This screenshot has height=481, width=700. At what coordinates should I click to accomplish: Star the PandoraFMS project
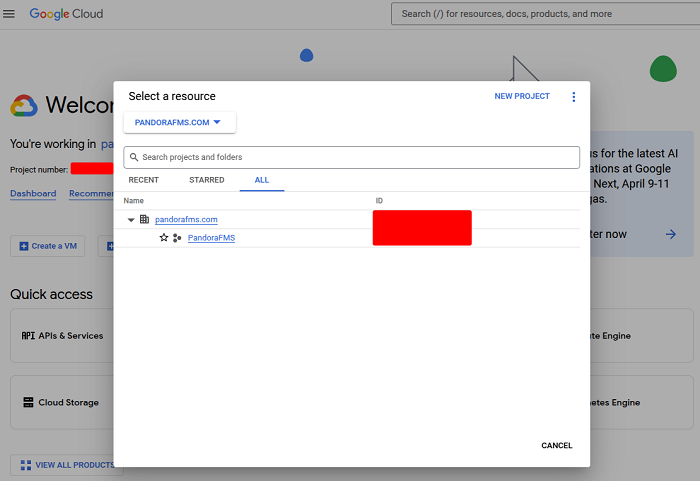tap(164, 238)
